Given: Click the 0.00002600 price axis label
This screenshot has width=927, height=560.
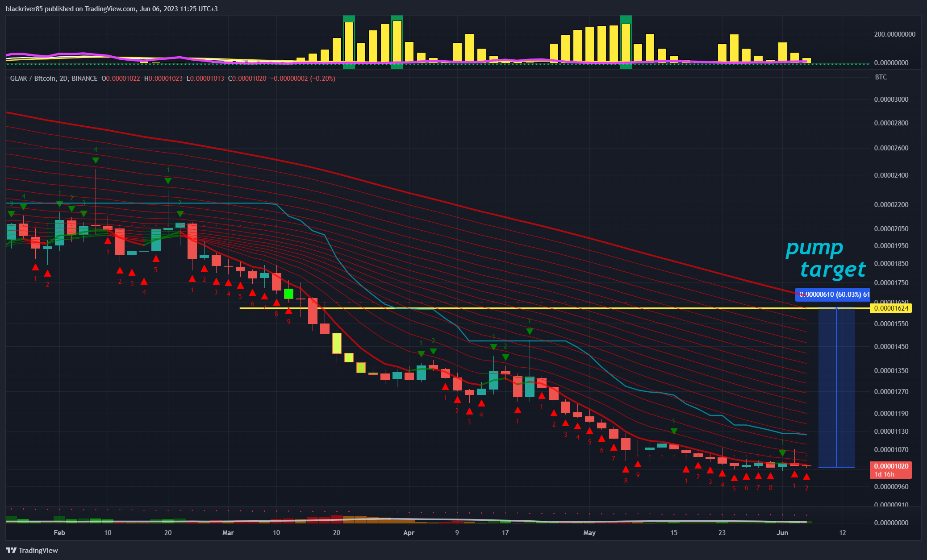Looking at the screenshot, I should click(891, 148).
